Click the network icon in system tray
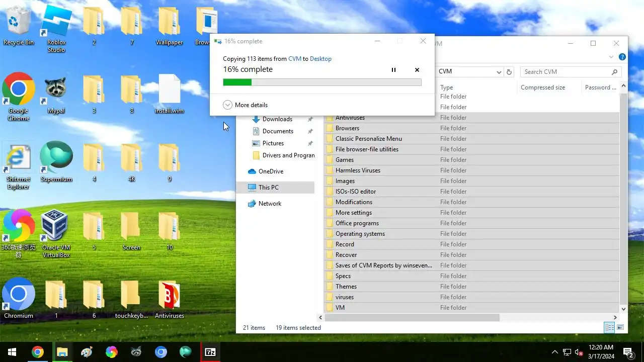The height and width of the screenshot is (362, 644). point(567,352)
